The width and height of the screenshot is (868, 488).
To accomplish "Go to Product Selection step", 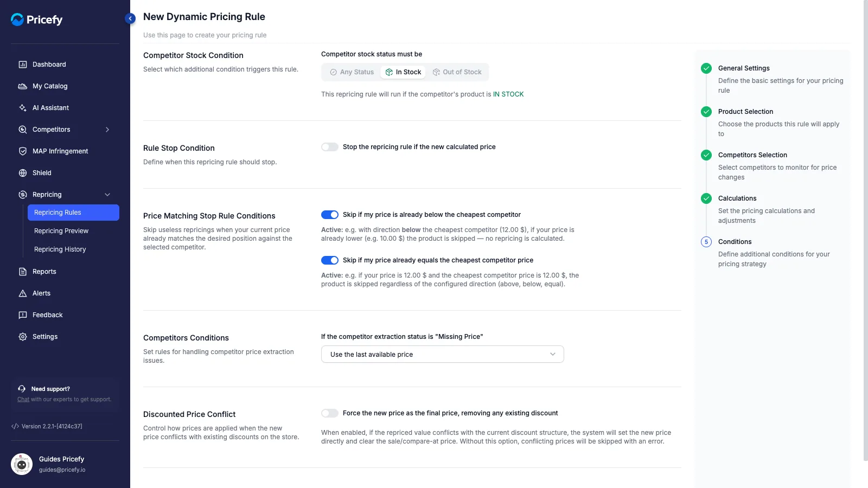I will [x=745, y=112].
